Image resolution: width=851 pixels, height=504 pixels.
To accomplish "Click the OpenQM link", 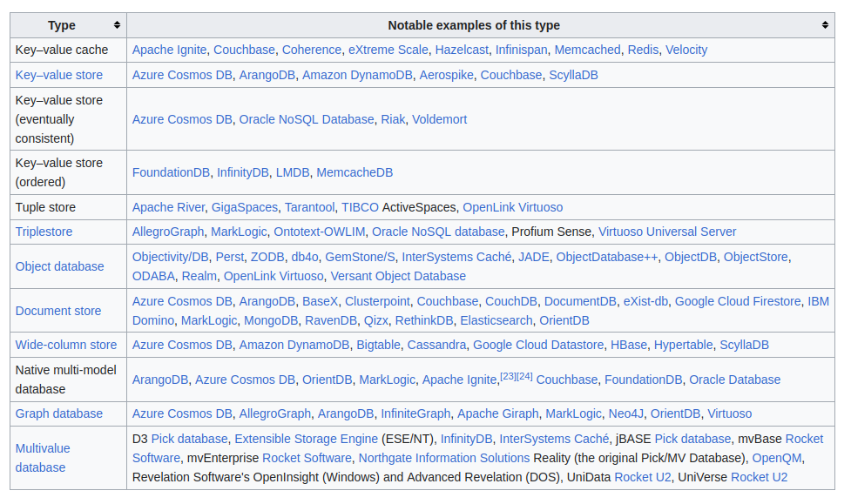I will click(x=778, y=458).
